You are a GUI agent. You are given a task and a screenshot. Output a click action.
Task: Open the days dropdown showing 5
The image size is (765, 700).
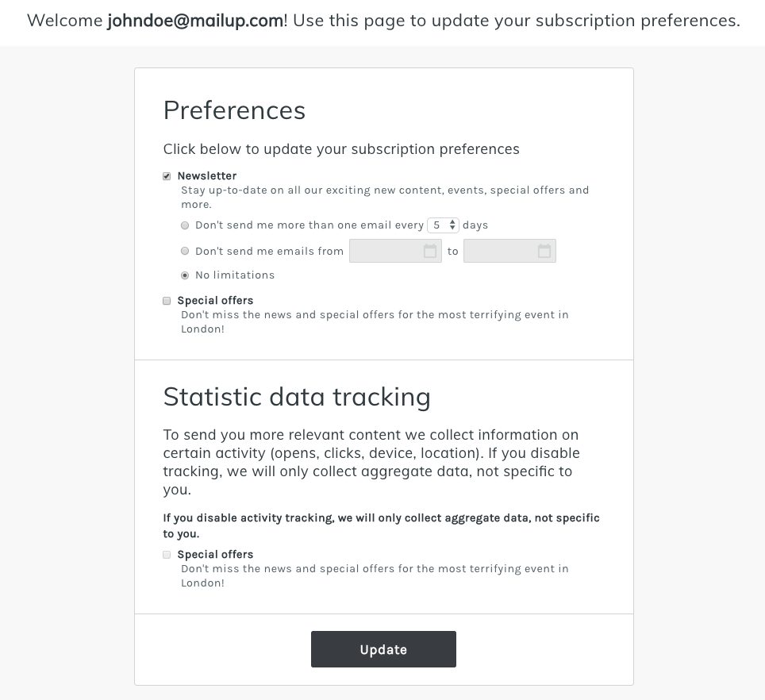click(443, 225)
